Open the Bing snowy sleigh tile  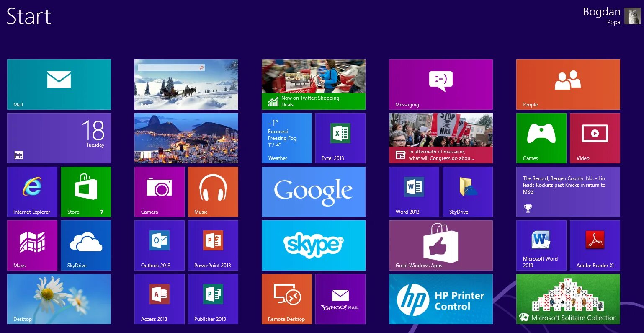coord(186,85)
